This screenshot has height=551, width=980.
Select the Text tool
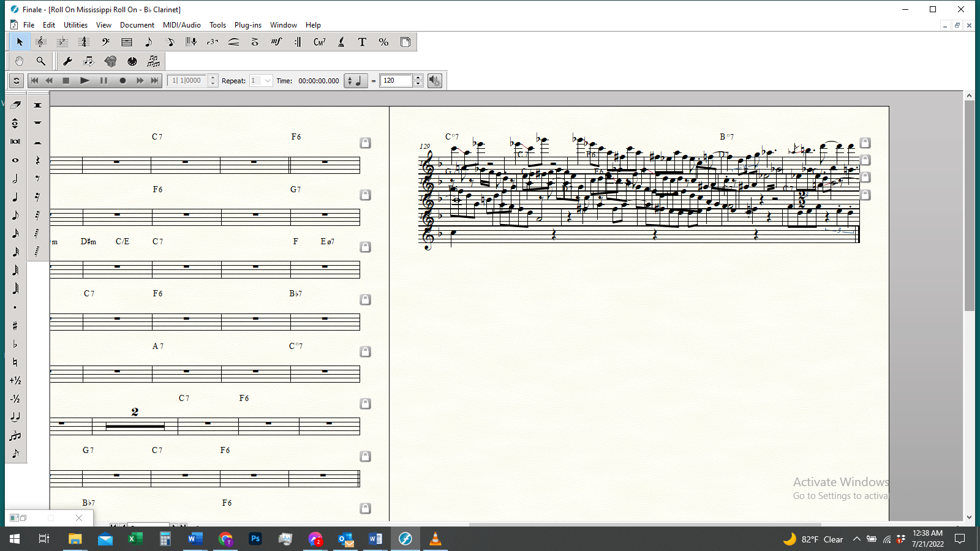(362, 42)
